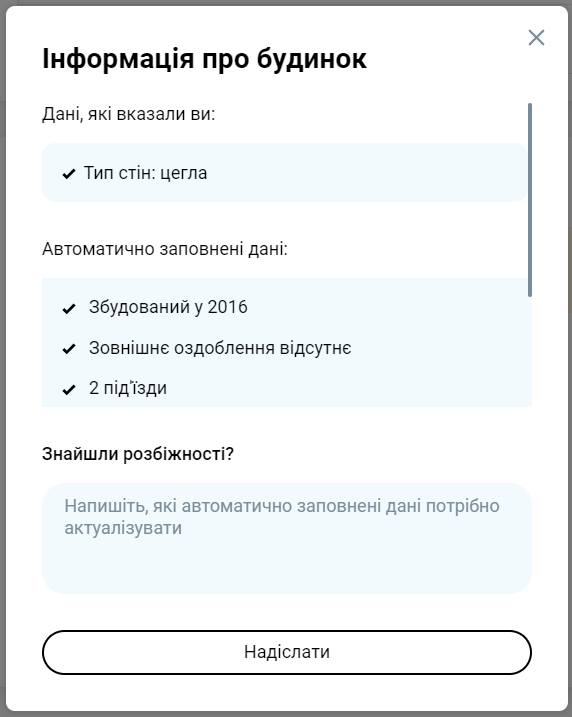Click the Автоматично заповнені дані label
The height and width of the screenshot is (717, 572).
pyautogui.click(x=165, y=249)
